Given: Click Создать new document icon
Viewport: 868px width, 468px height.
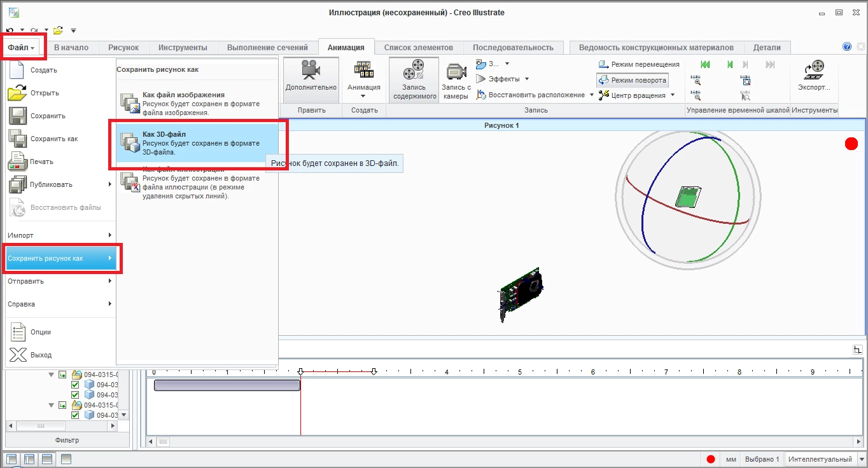Looking at the screenshot, I should click(17, 70).
